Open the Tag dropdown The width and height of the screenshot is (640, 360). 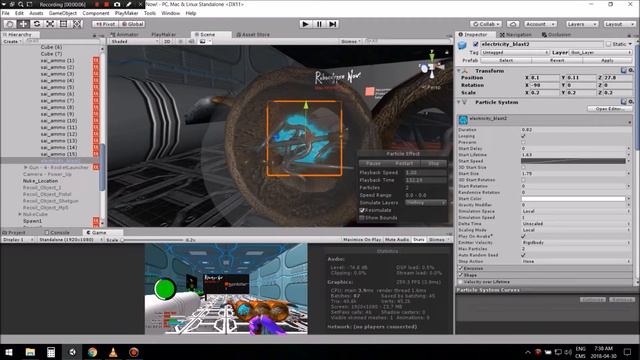click(515, 53)
